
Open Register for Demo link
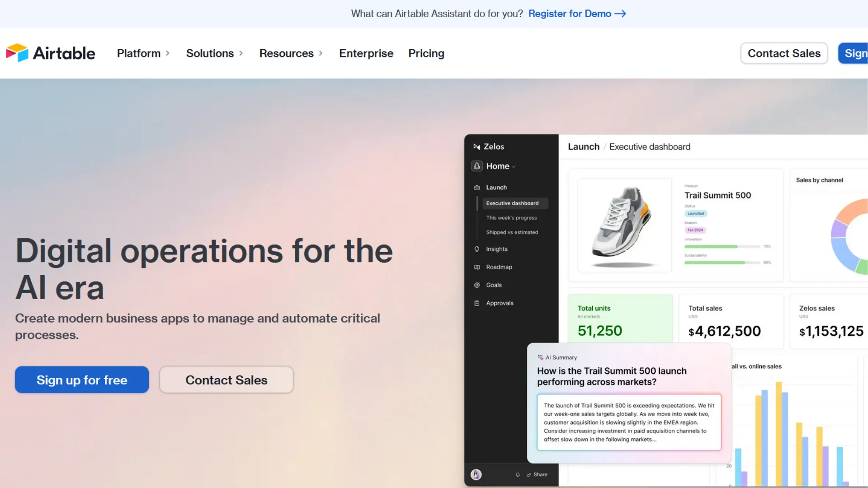pyautogui.click(x=569, y=14)
